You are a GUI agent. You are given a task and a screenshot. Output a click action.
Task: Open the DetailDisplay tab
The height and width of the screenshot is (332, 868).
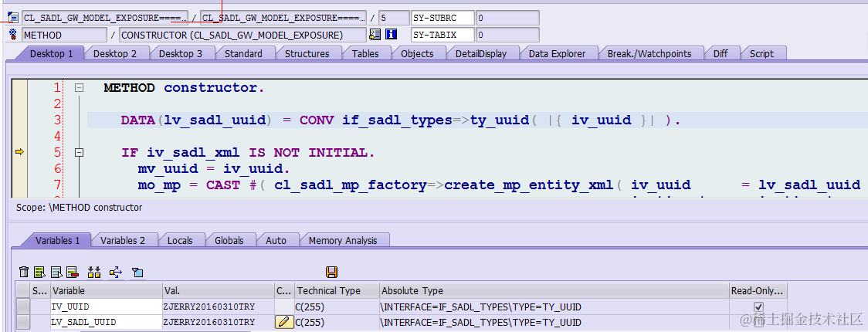pos(480,54)
